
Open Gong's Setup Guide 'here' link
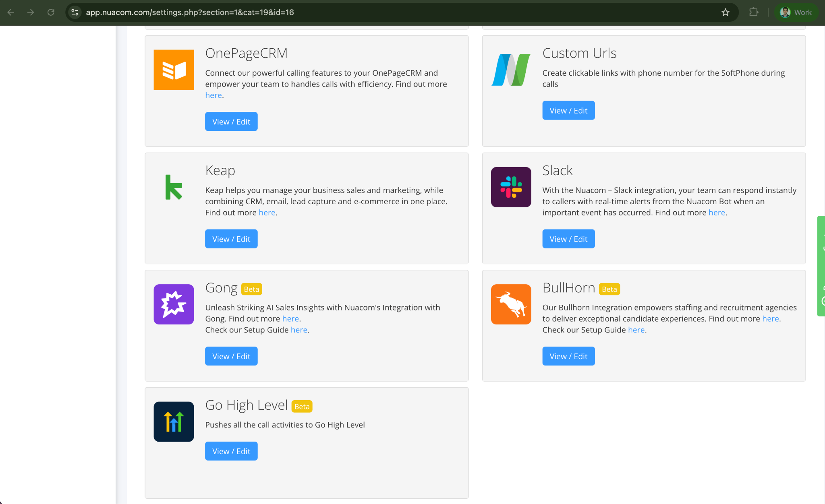[x=298, y=330]
